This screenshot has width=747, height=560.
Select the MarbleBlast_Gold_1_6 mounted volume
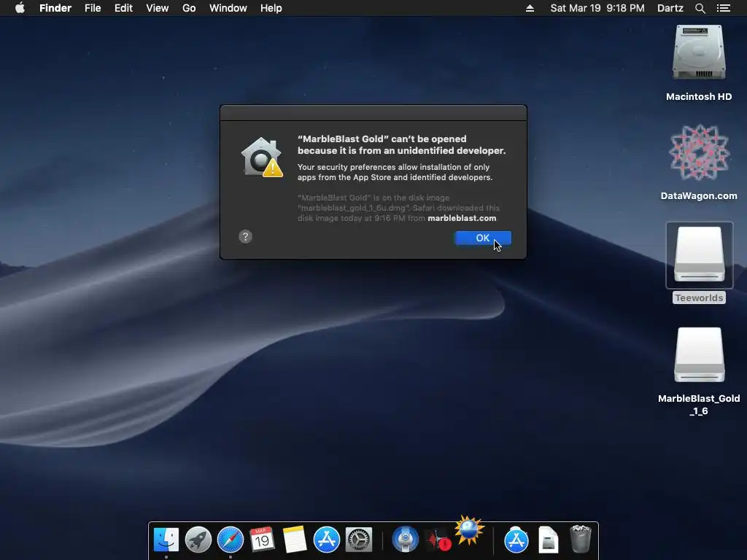coord(700,355)
